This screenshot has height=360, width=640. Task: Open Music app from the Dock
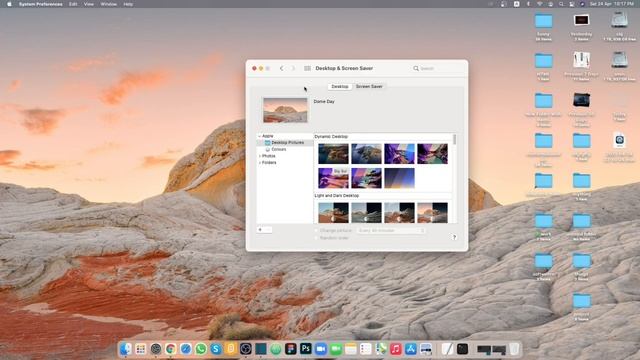coord(396,349)
